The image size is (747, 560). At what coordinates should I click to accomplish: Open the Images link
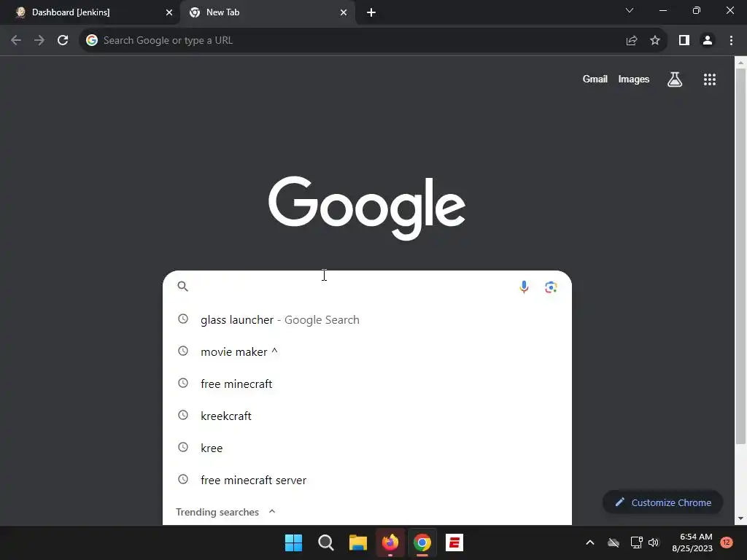coord(634,79)
